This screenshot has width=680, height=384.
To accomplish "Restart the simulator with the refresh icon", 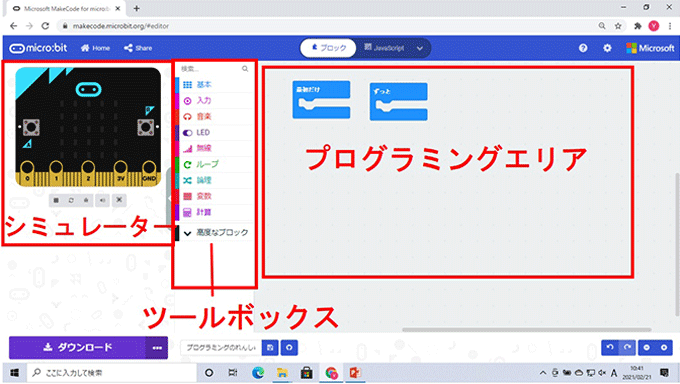I will pyautogui.click(x=71, y=200).
